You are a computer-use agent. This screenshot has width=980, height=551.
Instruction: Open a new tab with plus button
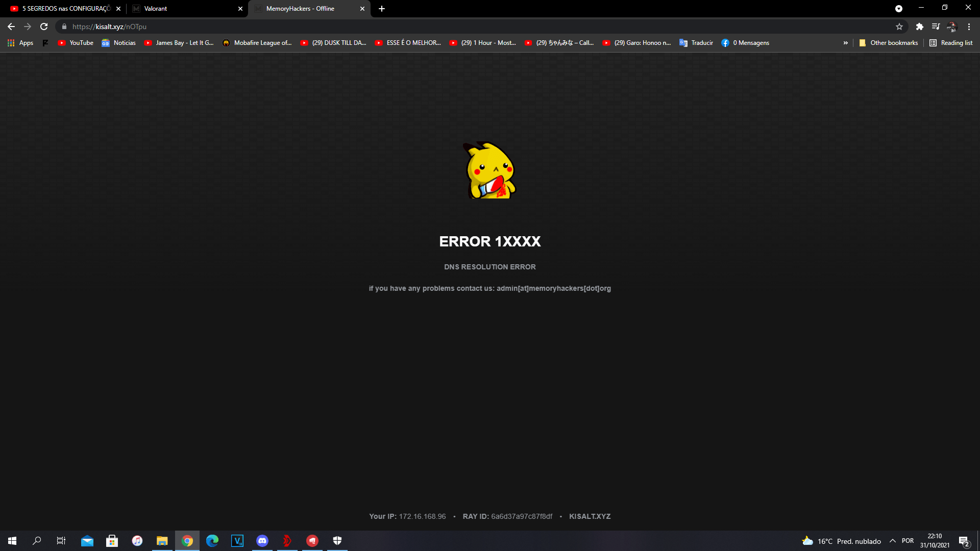[382, 9]
